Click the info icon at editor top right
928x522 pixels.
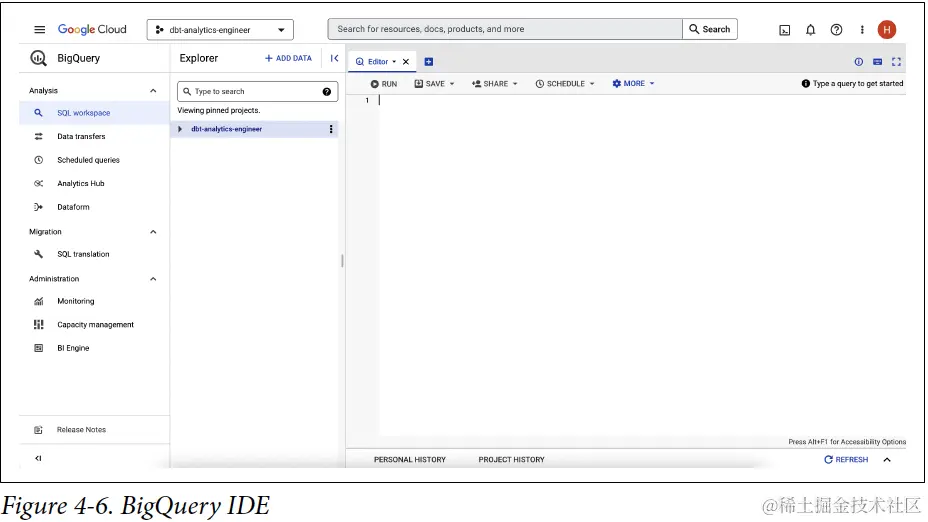coord(859,62)
